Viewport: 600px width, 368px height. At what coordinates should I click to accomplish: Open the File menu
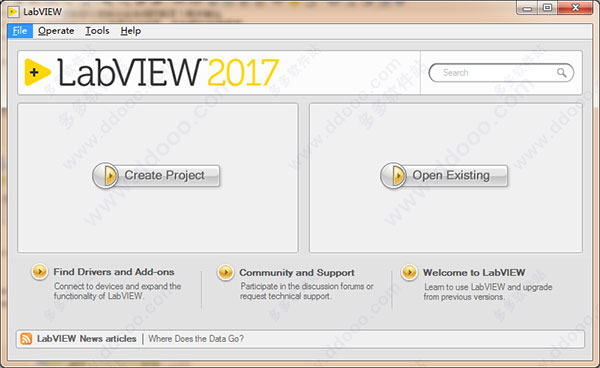coord(20,31)
